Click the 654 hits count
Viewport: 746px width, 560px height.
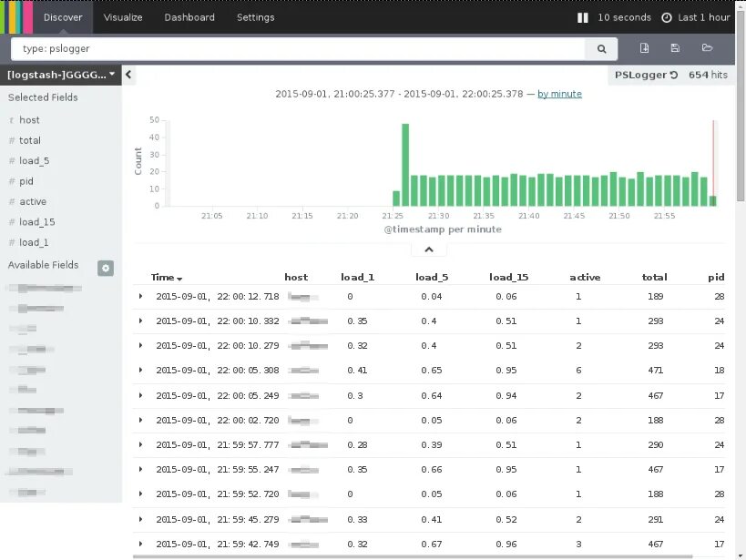708,75
